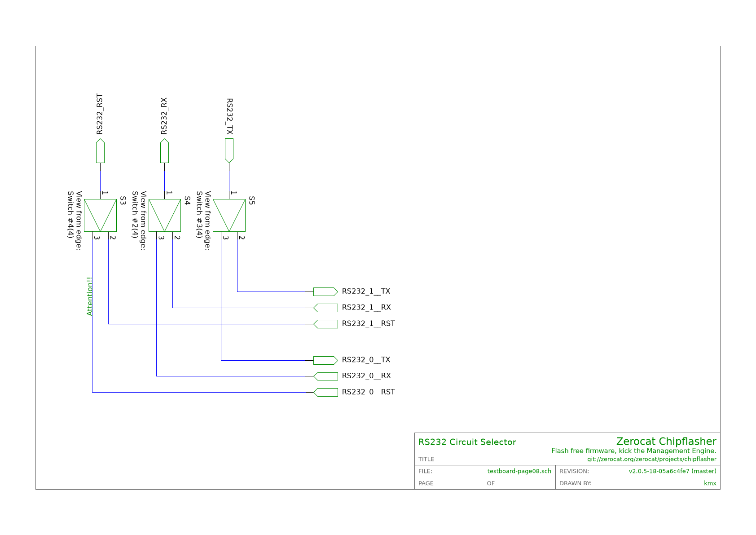Click the testboard-page08.sch file name
Viewport: 756px width, 535px height.
tap(519, 471)
